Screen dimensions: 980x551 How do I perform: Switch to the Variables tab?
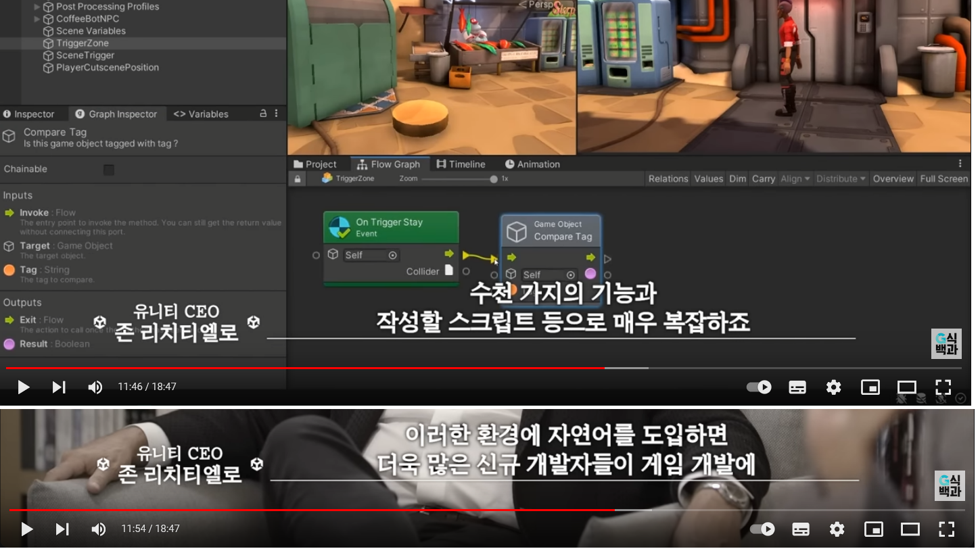click(201, 114)
